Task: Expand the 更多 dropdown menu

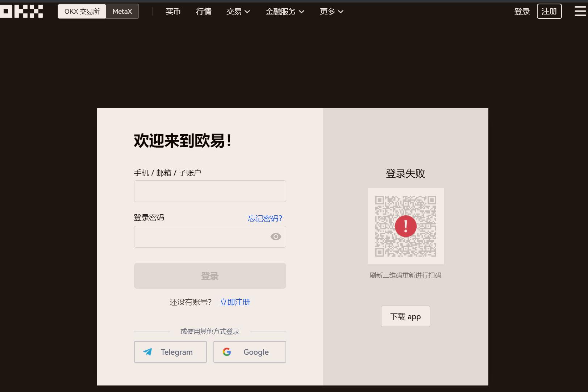Action: [x=331, y=12]
